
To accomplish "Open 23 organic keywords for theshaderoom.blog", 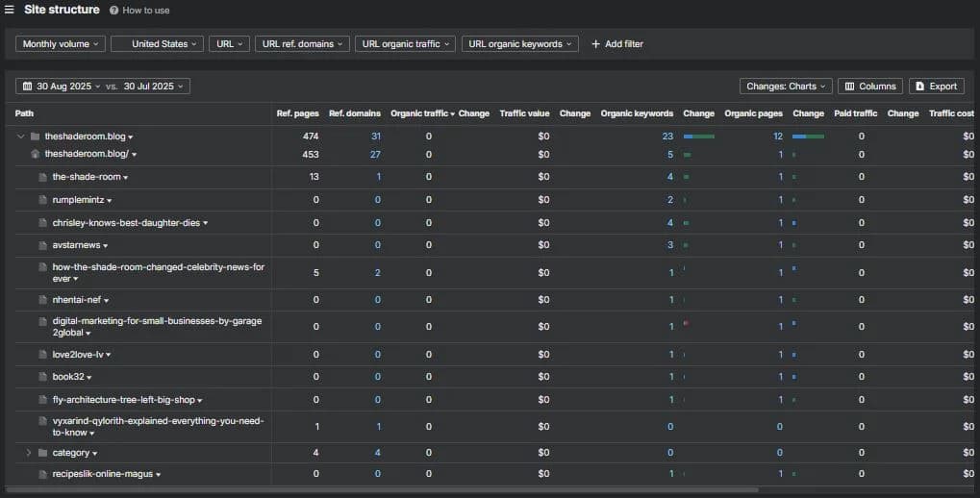I will coord(667,137).
